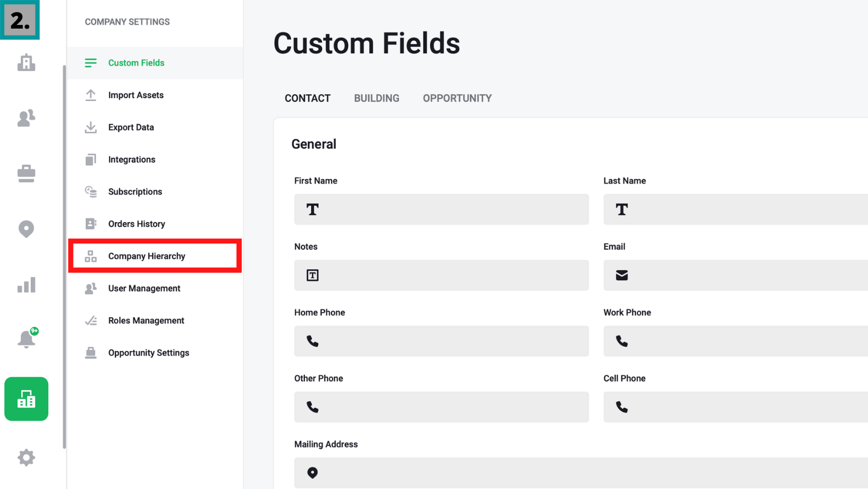Click the sidebar vertical scrollbar
868x489 pixels.
point(65,254)
